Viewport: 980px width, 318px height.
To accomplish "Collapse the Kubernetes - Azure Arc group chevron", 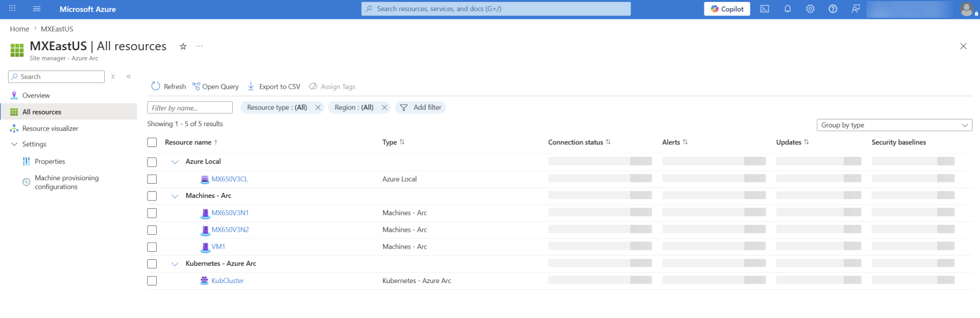I will pos(175,264).
